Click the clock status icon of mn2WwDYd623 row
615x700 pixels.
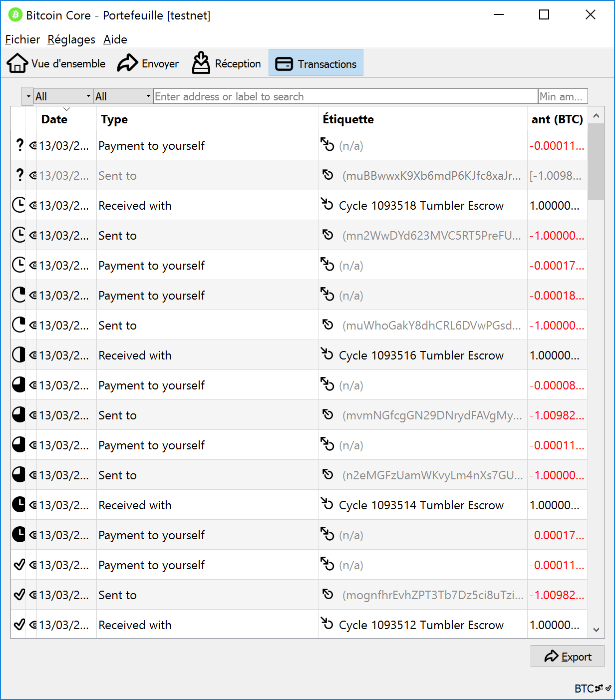pyautogui.click(x=18, y=235)
